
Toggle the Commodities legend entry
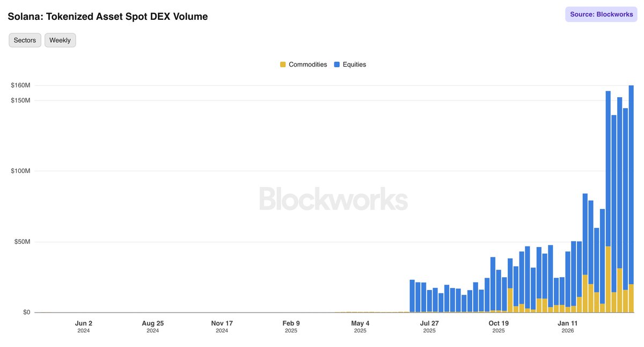[303, 64]
